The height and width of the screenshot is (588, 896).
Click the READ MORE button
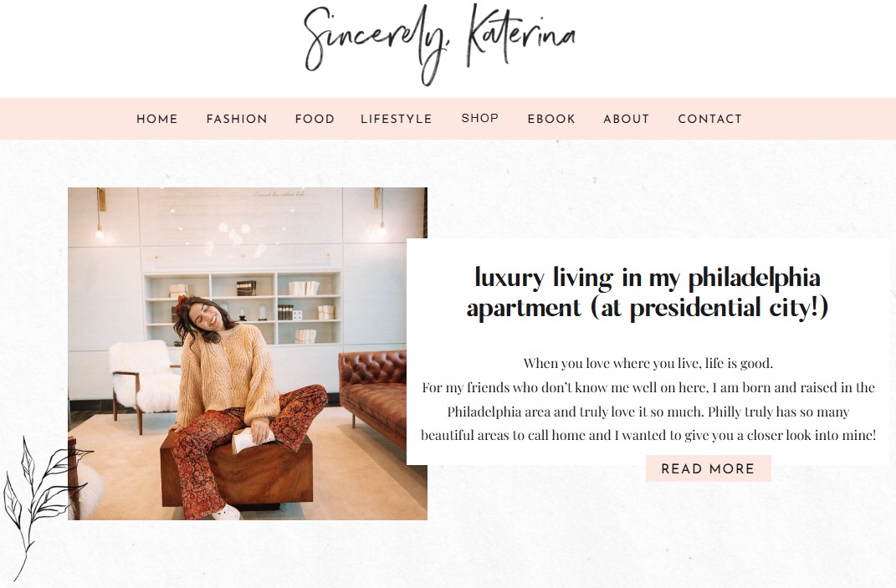point(708,468)
